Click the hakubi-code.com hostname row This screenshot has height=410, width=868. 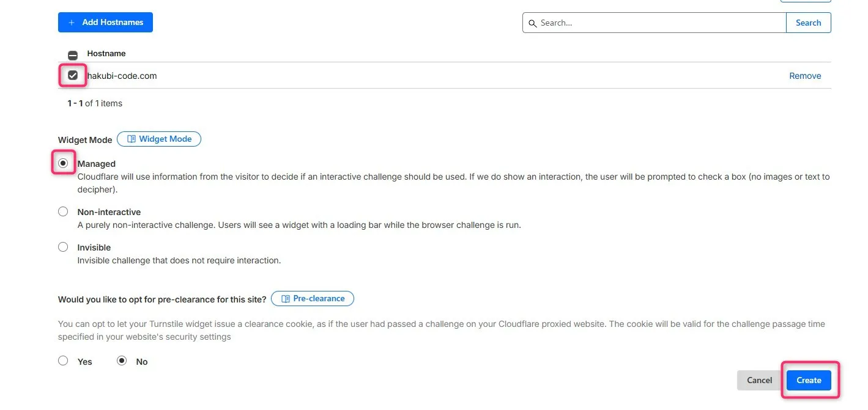point(122,75)
